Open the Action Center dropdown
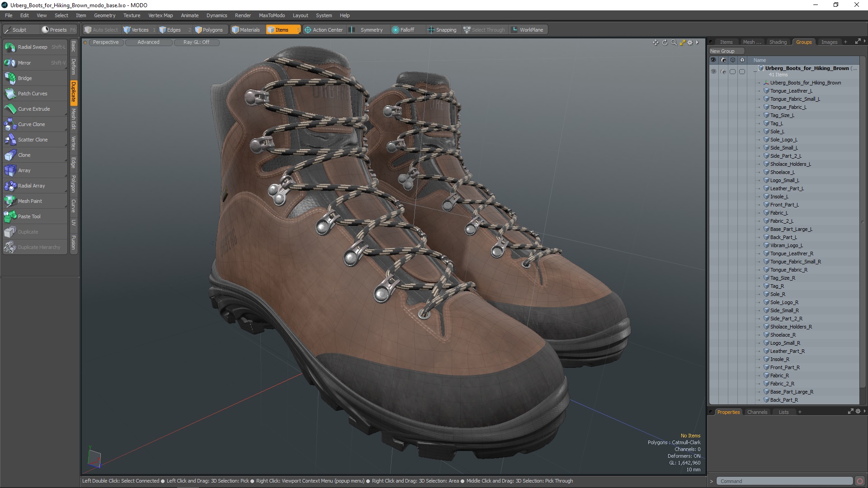Image resolution: width=868 pixels, height=488 pixels. coord(324,30)
